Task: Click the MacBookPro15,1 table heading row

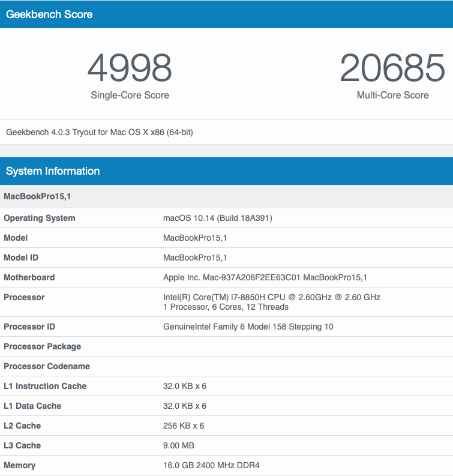Action: click(226, 196)
